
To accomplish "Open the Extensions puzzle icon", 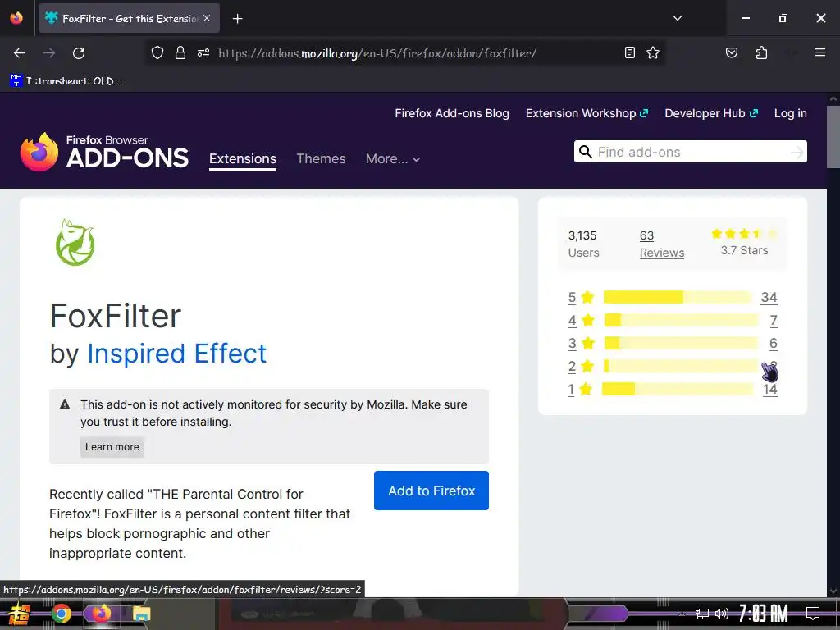I will coord(761,52).
